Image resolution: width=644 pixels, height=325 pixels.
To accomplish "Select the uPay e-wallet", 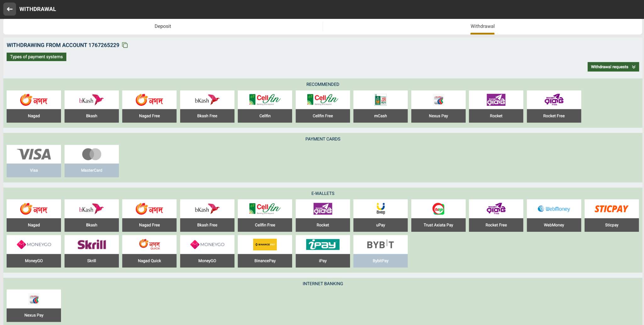I will (x=380, y=215).
